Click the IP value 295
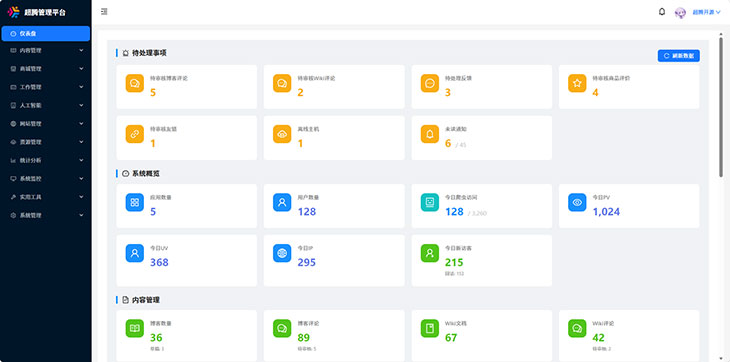Image resolution: width=730 pixels, height=362 pixels. point(307,262)
